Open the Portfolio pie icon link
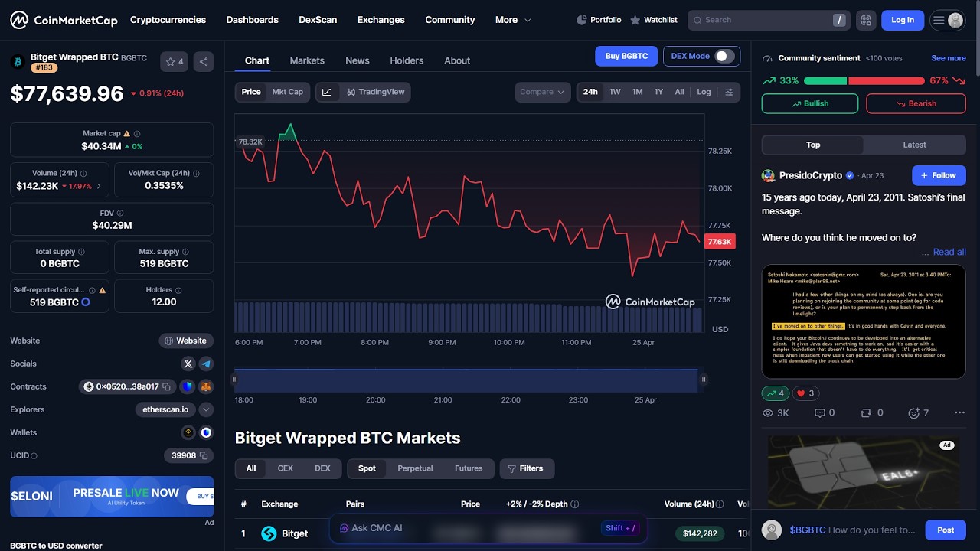980x551 pixels. 599,20
